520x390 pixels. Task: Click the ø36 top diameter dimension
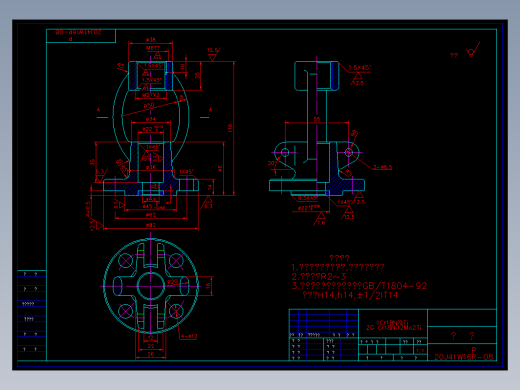[151, 40]
